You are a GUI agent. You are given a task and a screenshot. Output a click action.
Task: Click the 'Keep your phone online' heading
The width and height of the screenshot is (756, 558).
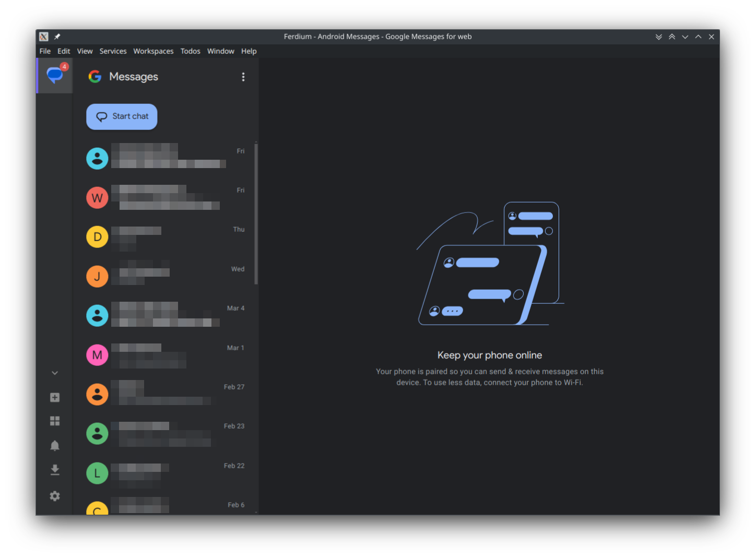(490, 355)
